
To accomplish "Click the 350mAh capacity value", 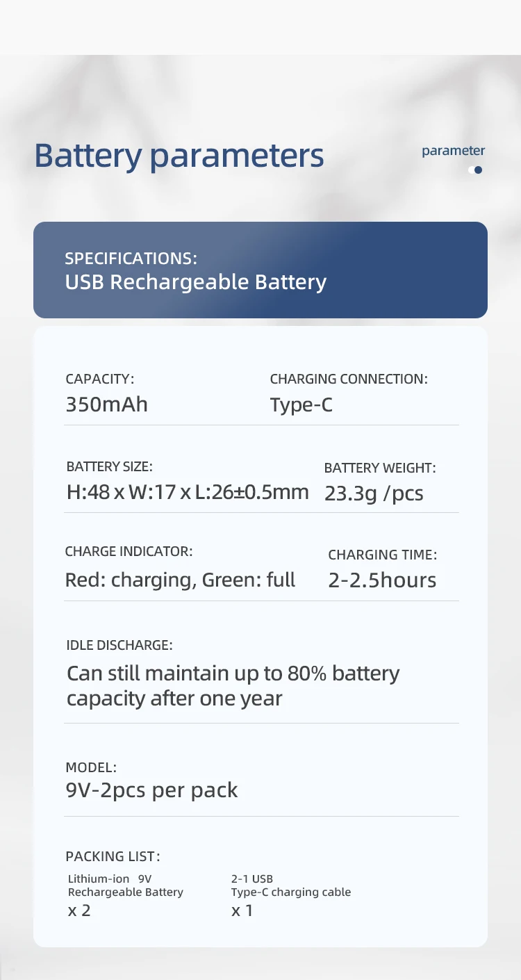I will [106, 405].
